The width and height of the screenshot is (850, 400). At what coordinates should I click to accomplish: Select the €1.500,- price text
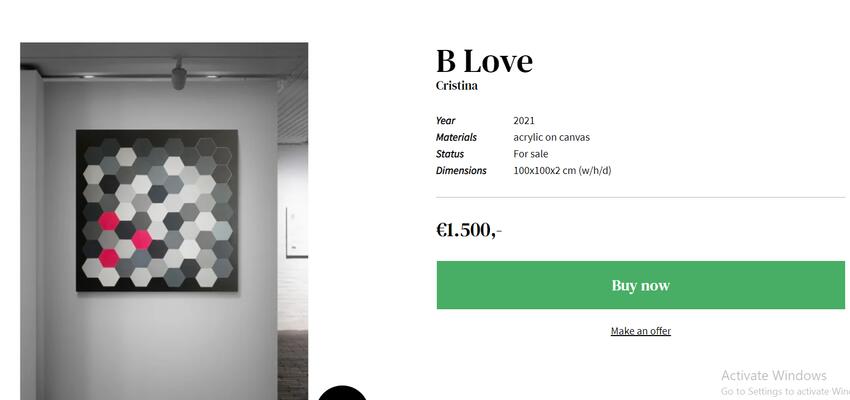click(469, 230)
